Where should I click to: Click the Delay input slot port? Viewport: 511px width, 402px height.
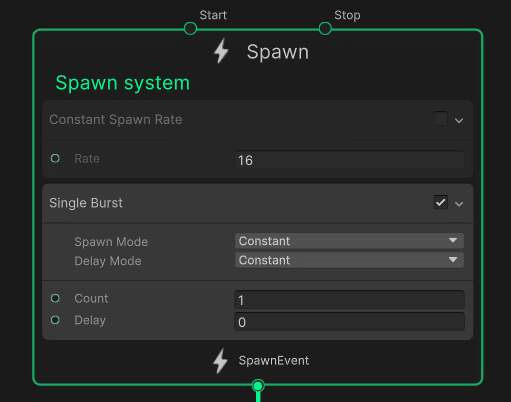(x=55, y=320)
